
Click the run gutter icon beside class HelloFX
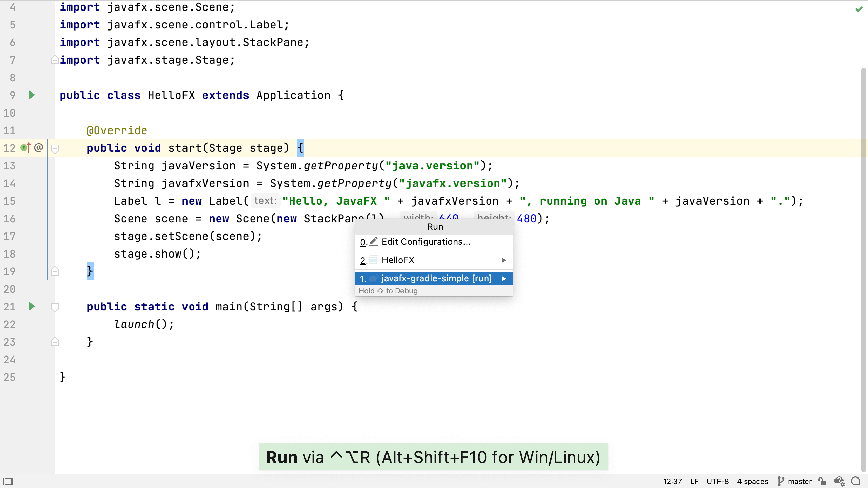tap(32, 95)
